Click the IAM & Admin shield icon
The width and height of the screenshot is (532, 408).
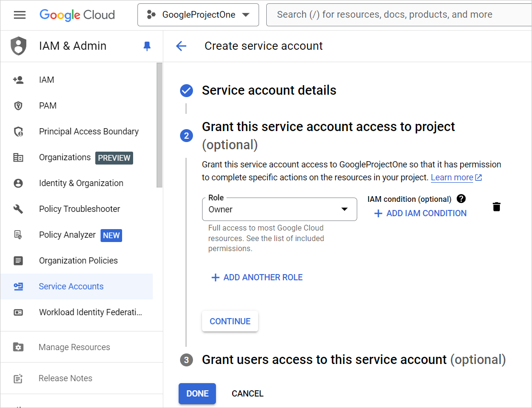(18, 46)
